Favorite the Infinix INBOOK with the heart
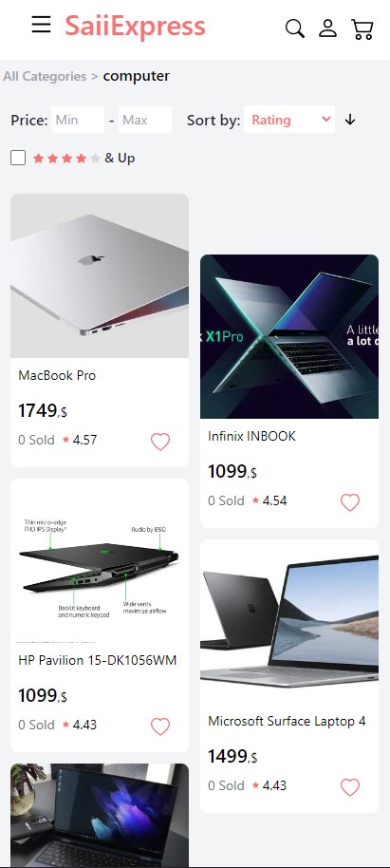The image size is (390, 868). click(349, 502)
